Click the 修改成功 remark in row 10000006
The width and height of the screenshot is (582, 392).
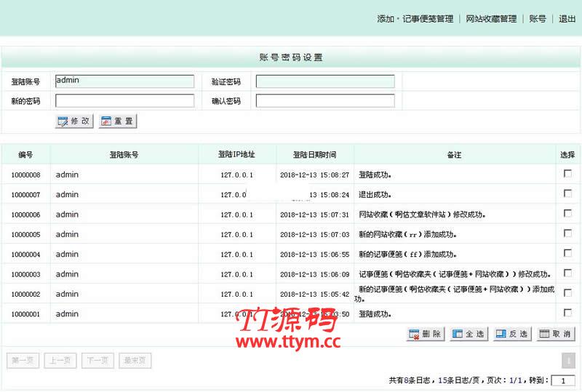(422, 215)
